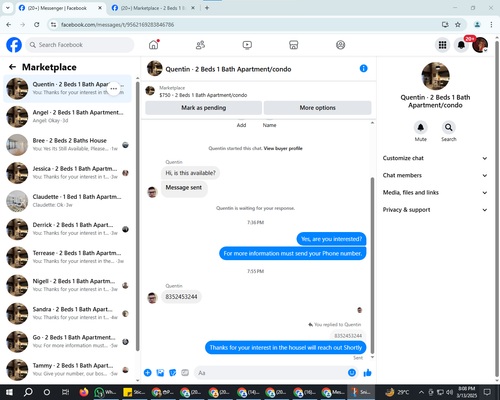
Task: Open Sandra conversation
Action: 68,313
